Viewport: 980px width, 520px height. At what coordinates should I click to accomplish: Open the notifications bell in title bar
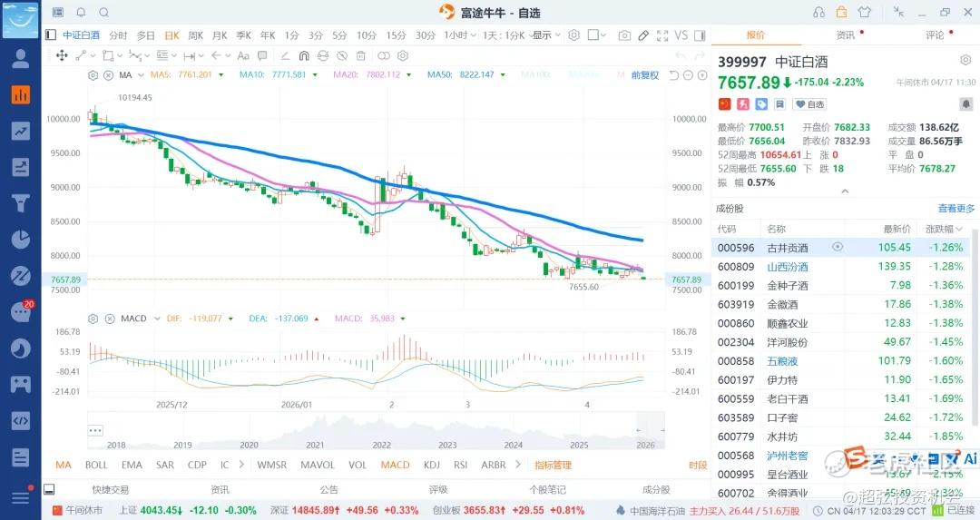(81, 12)
